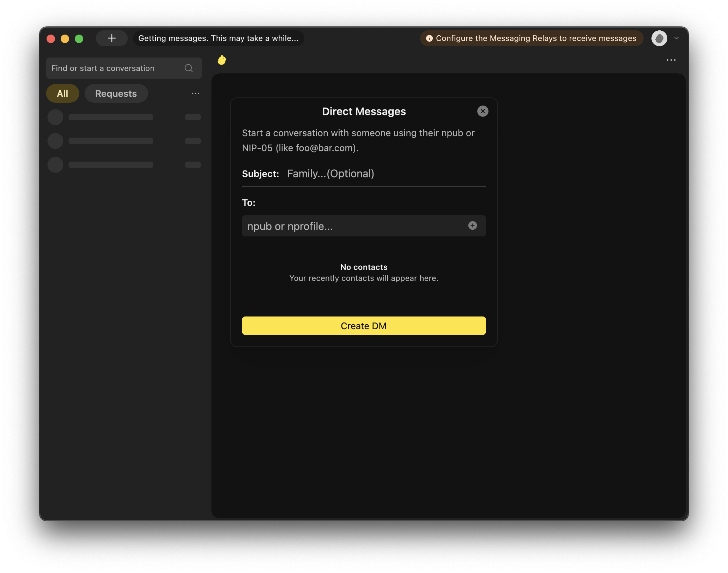Select the third loading conversation placeholder
Image resolution: width=728 pixels, height=573 pixels.
click(123, 165)
